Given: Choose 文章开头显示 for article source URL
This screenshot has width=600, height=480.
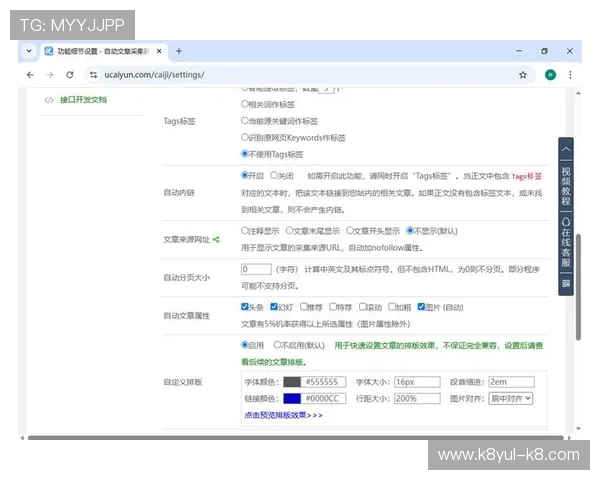Looking at the screenshot, I should [350, 230].
